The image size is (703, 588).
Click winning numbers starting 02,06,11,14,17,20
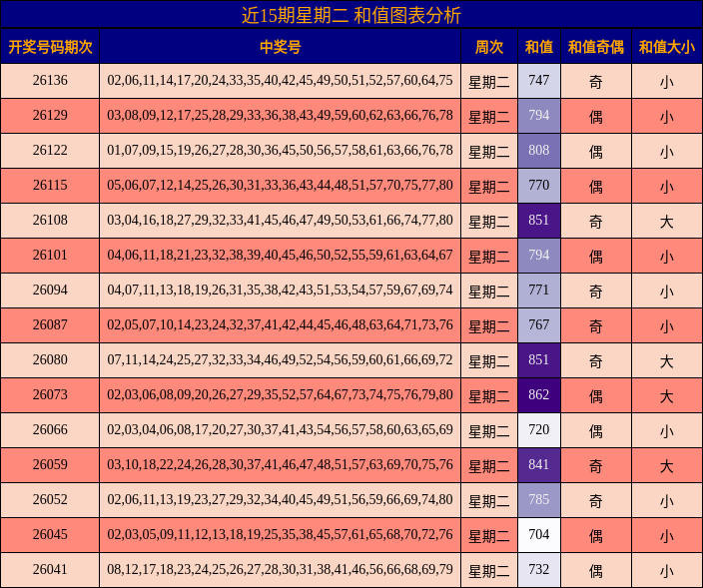click(x=281, y=80)
